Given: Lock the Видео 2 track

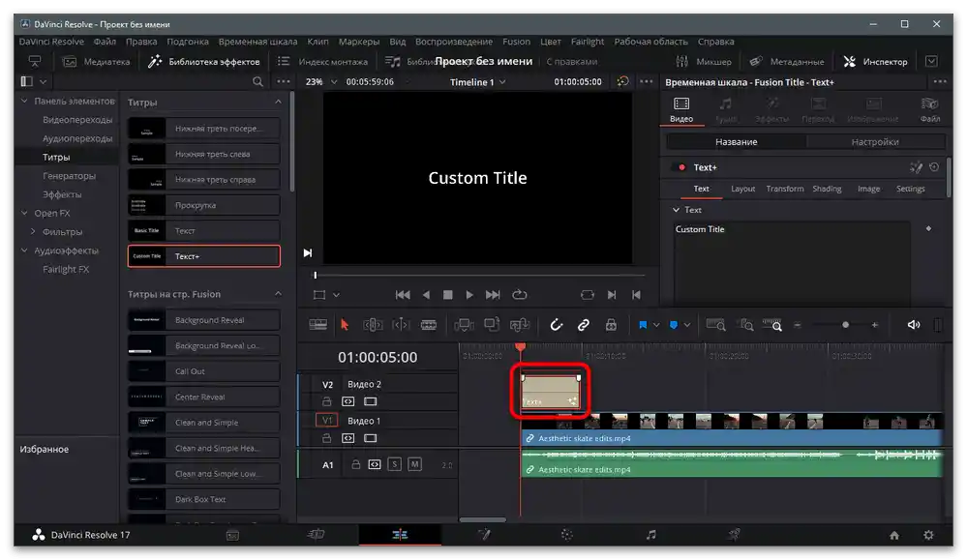Looking at the screenshot, I should 327,401.
